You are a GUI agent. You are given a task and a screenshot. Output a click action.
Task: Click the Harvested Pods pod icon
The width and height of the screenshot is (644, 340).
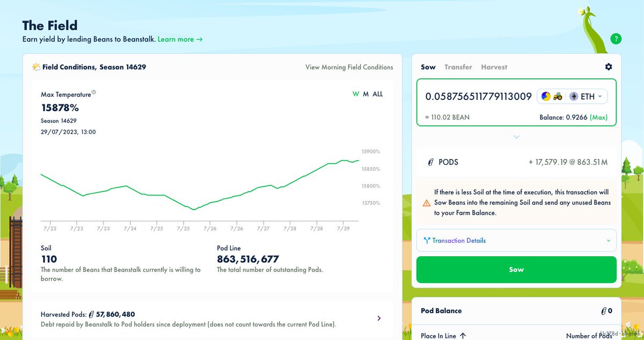91,314
